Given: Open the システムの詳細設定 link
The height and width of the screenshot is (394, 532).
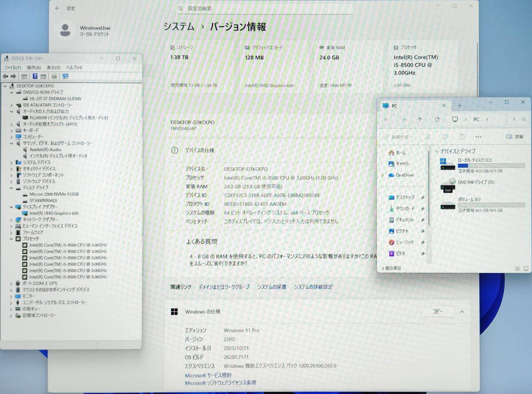Looking at the screenshot, I should [x=313, y=287].
